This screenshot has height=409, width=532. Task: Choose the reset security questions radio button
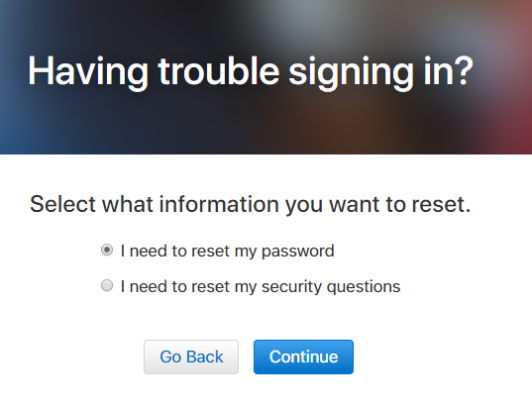click(107, 285)
